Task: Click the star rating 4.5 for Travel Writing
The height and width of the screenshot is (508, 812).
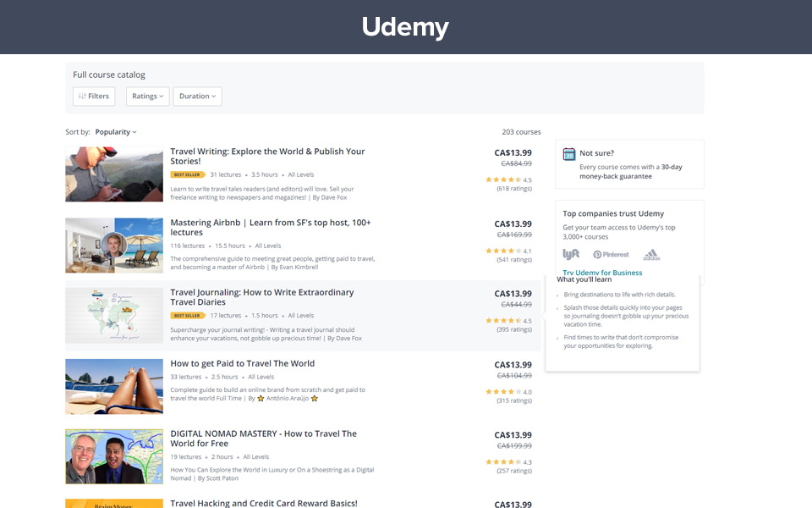Action: [508, 179]
